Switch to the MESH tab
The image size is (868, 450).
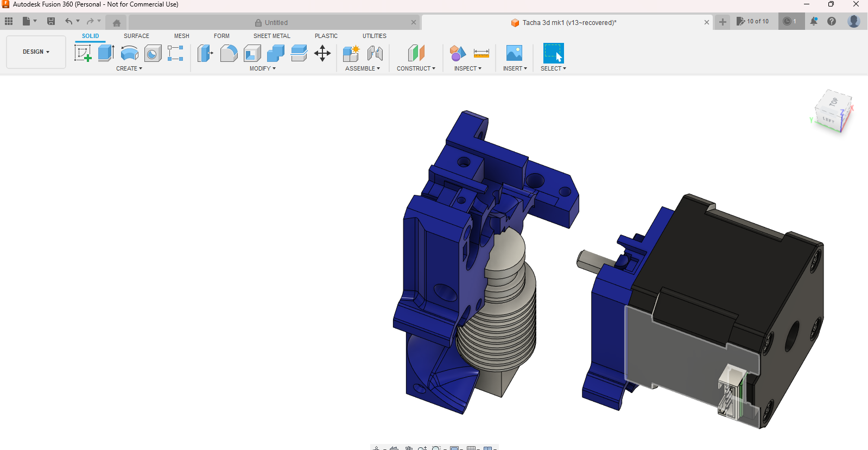pyautogui.click(x=182, y=36)
